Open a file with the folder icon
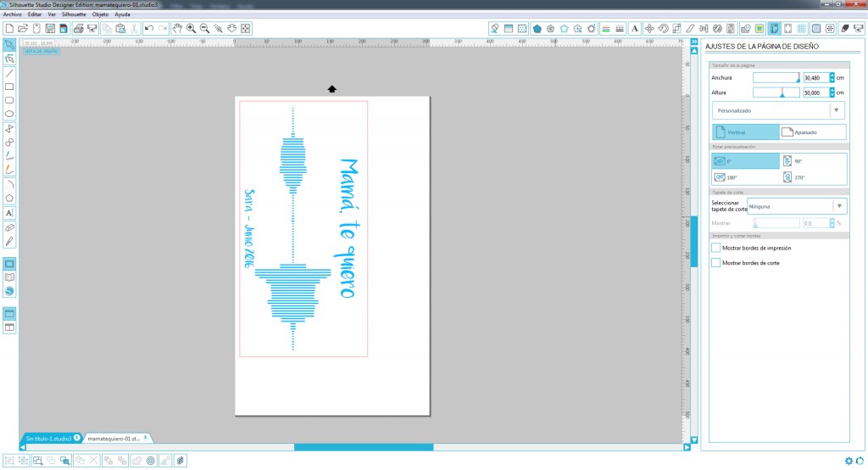Viewport: 868px width, 470px height. (23, 28)
